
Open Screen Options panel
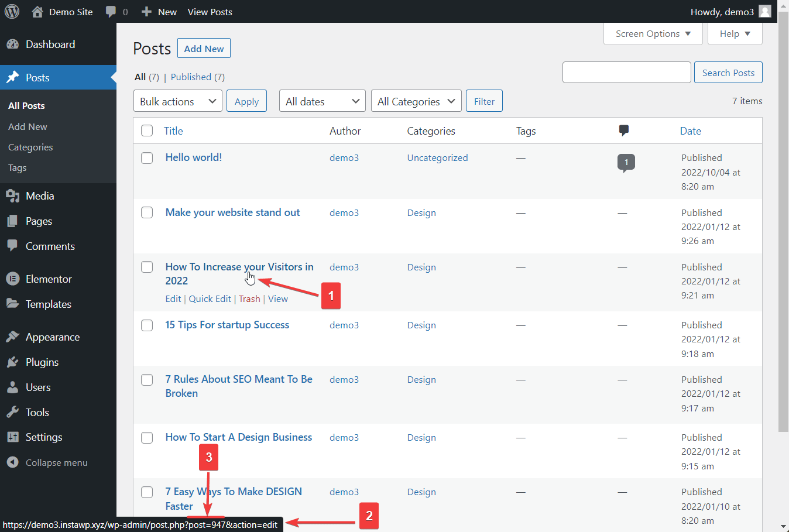652,33
